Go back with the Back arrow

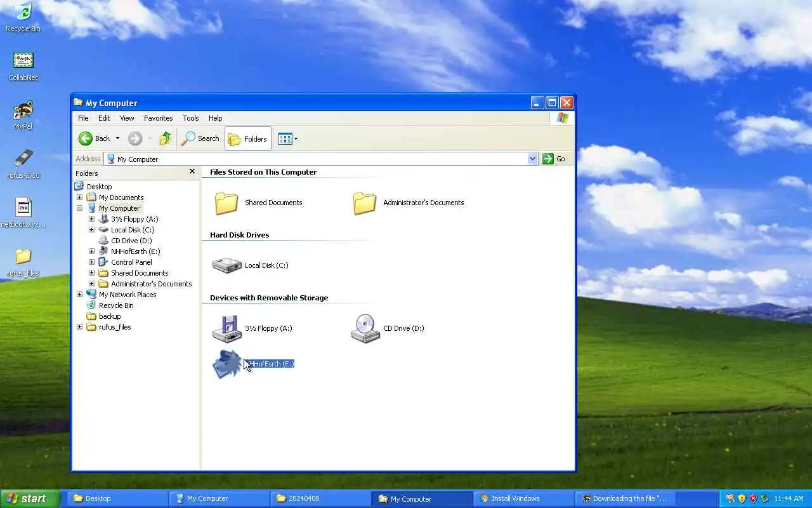click(x=93, y=138)
